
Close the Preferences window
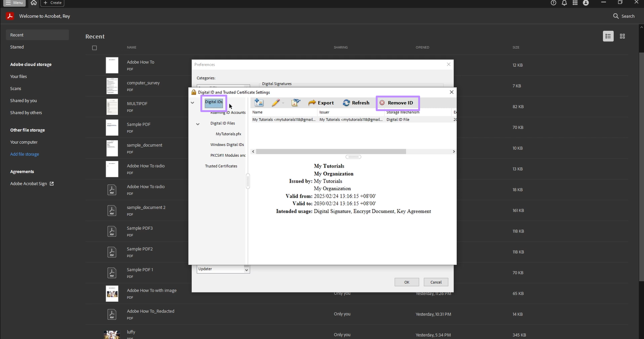[448, 65]
